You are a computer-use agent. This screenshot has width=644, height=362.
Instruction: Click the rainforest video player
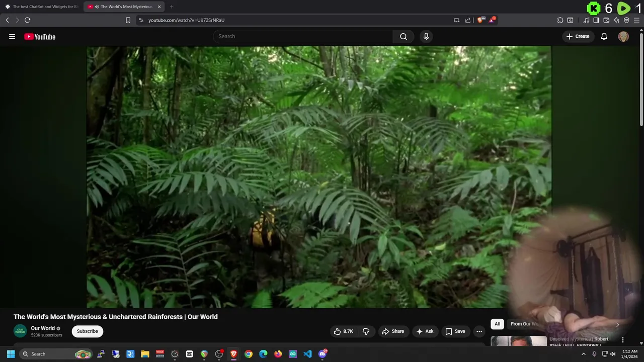[x=319, y=176]
